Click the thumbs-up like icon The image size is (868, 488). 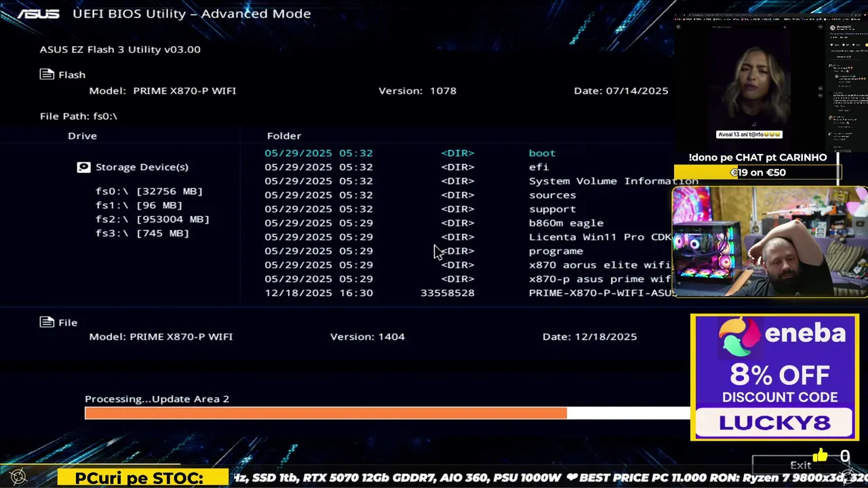(821, 455)
